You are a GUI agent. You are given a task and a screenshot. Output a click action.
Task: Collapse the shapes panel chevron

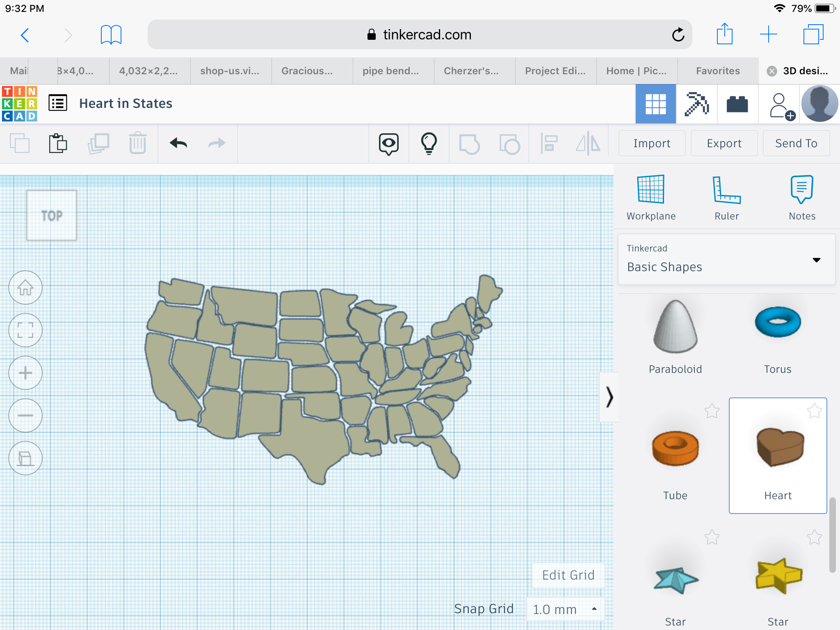click(x=609, y=397)
